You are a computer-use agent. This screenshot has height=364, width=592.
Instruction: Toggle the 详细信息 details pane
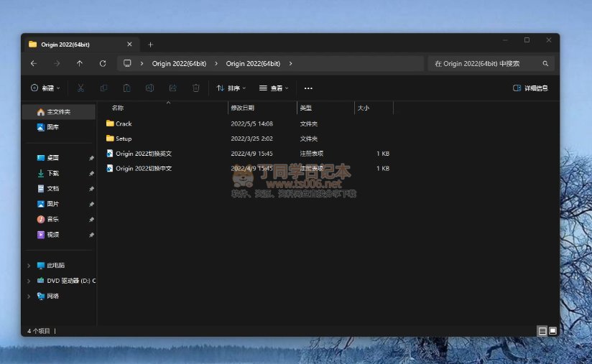[530, 88]
